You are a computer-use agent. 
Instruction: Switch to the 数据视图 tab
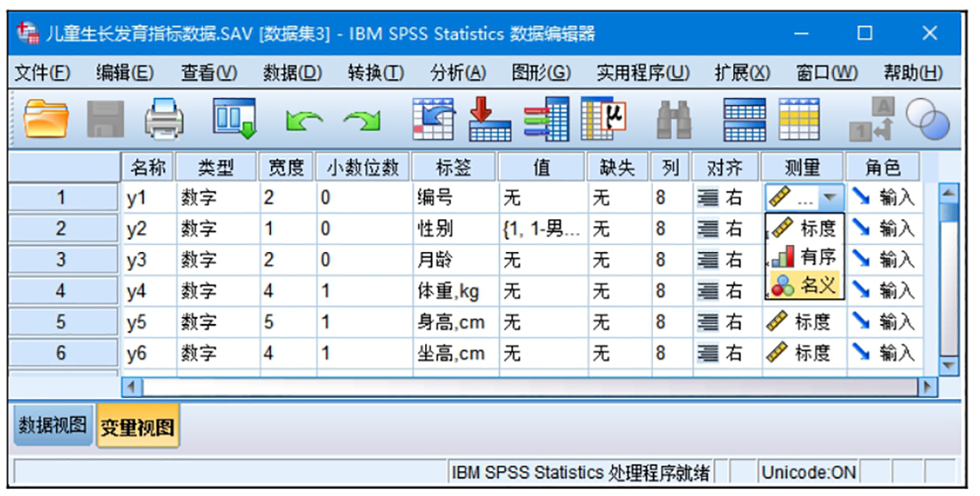[53, 426]
